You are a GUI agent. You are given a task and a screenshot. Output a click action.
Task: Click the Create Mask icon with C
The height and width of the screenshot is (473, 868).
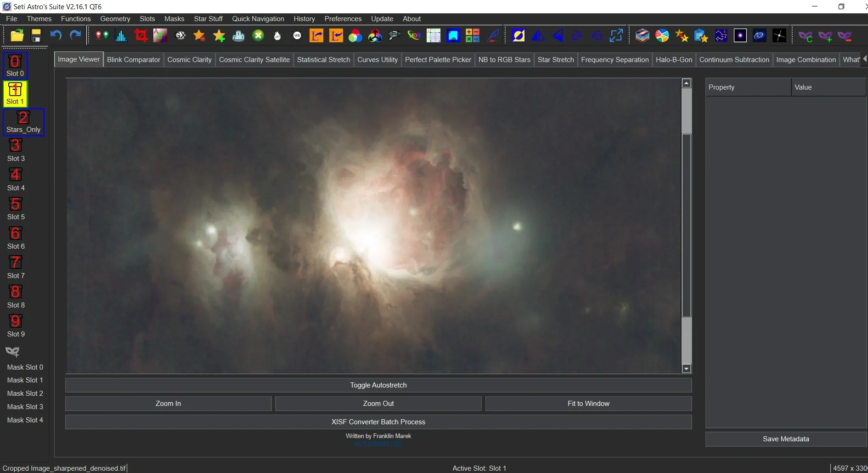[806, 36]
